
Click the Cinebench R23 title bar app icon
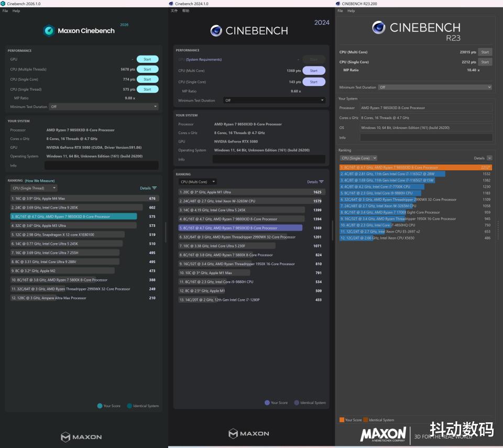(x=338, y=4)
